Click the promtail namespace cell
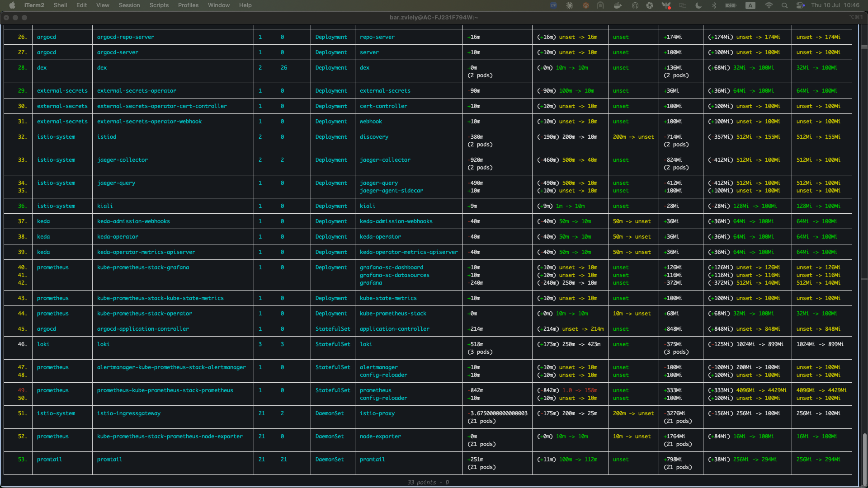This screenshot has height=488, width=868. pos(50,460)
